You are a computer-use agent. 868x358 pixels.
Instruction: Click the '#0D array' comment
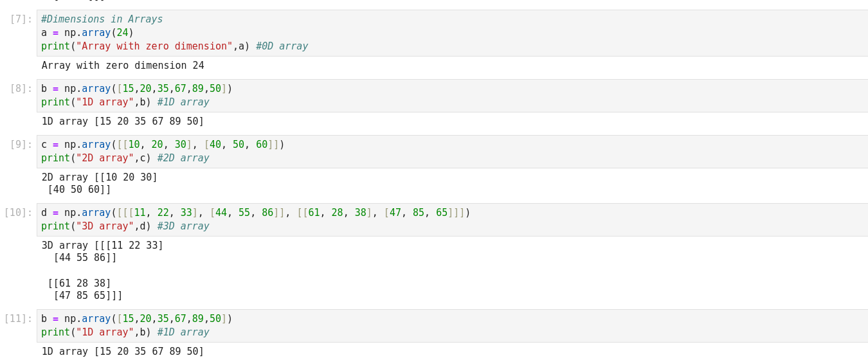(282, 46)
